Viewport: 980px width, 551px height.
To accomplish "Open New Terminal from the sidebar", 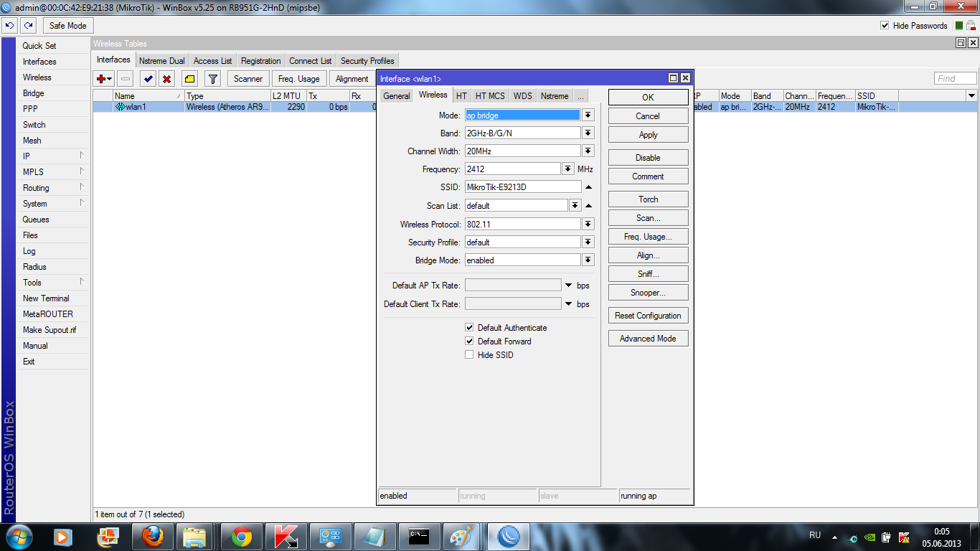I will click(x=46, y=298).
